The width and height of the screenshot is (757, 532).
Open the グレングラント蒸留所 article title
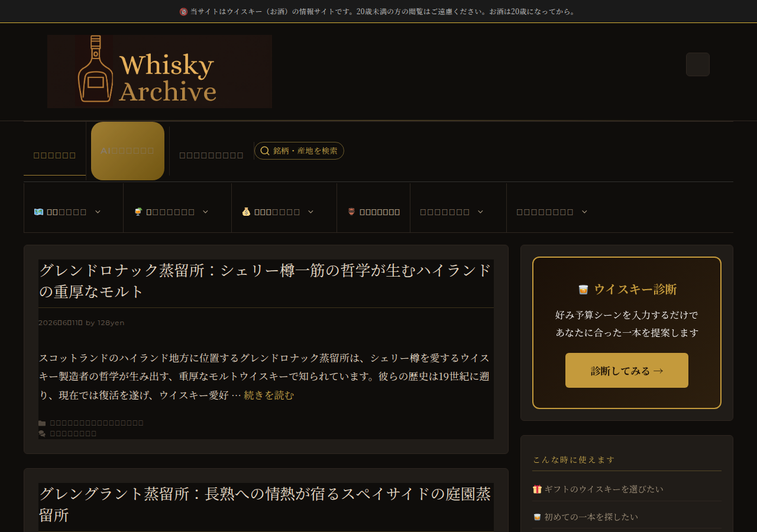tap(265, 504)
